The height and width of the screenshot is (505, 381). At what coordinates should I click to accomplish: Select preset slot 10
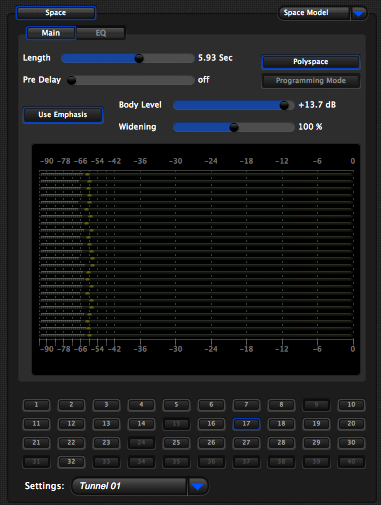click(351, 405)
